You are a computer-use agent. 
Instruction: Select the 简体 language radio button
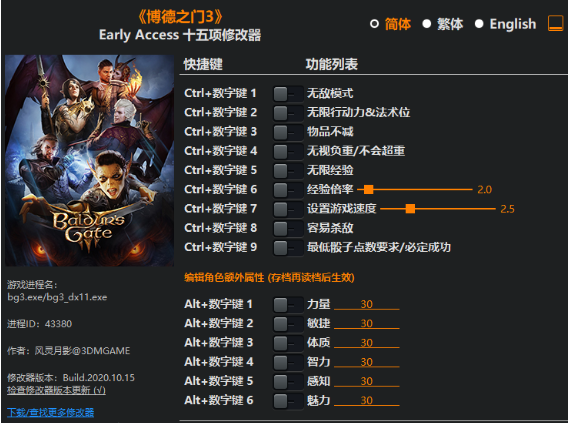(x=374, y=24)
